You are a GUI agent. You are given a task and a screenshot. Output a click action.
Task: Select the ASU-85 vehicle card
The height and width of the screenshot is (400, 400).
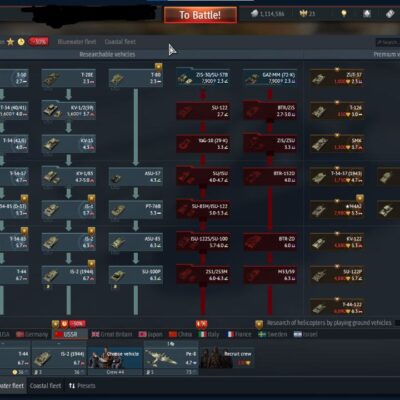136,242
